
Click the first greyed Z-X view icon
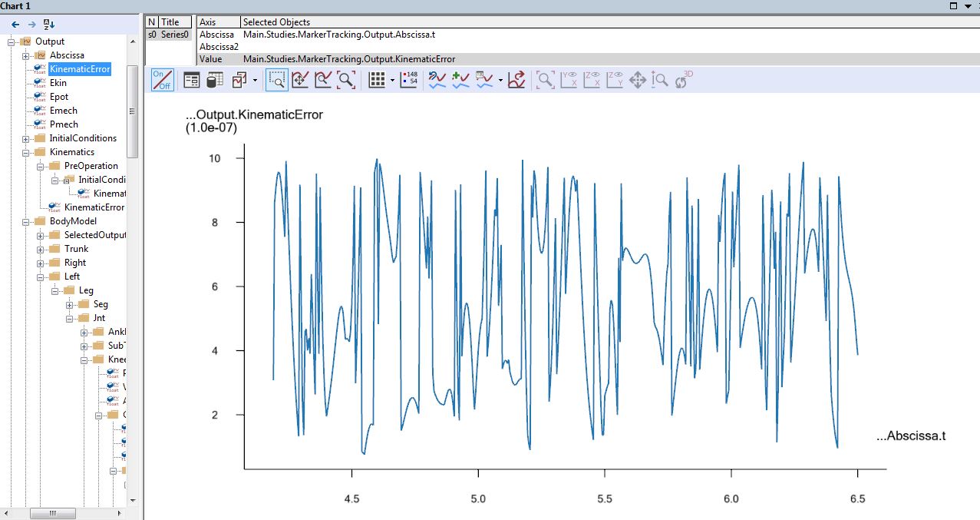click(x=592, y=79)
